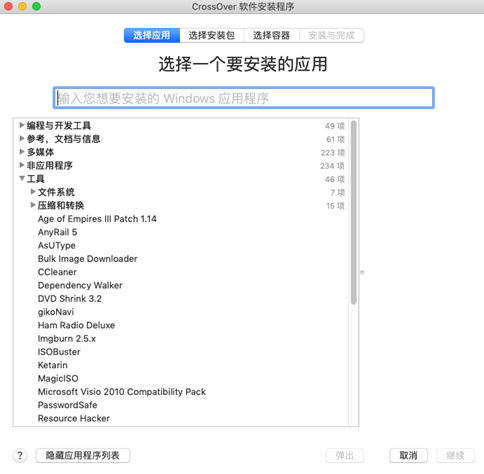Click the 弹出 button
This screenshot has width=484, height=474.
pos(345,455)
